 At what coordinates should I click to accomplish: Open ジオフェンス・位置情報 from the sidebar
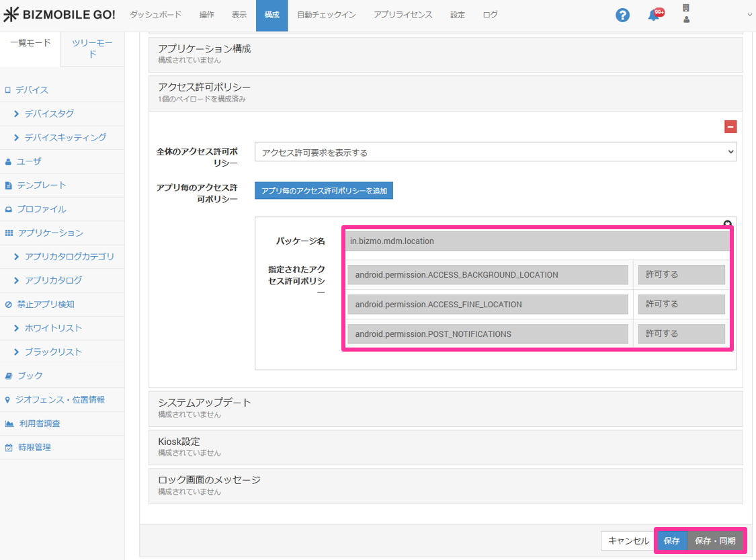click(60, 399)
